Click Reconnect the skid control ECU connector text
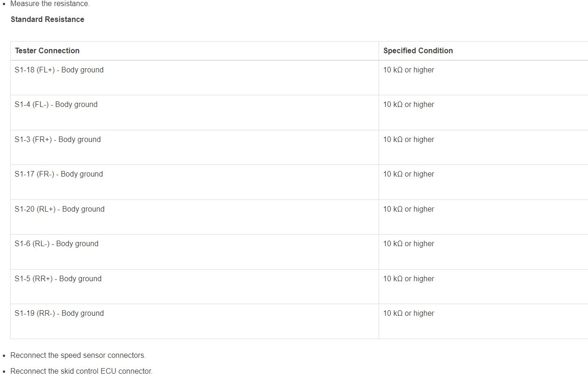 (81, 371)
